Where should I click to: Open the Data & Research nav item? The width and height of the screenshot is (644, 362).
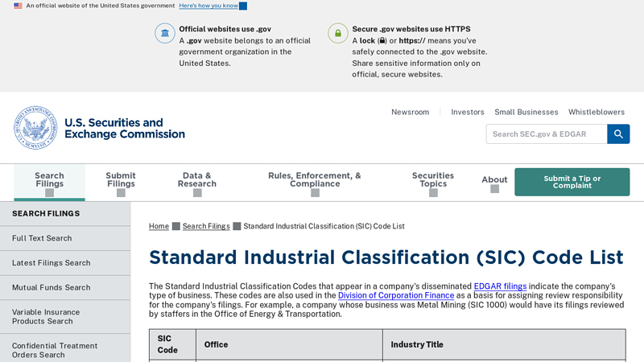(x=197, y=179)
